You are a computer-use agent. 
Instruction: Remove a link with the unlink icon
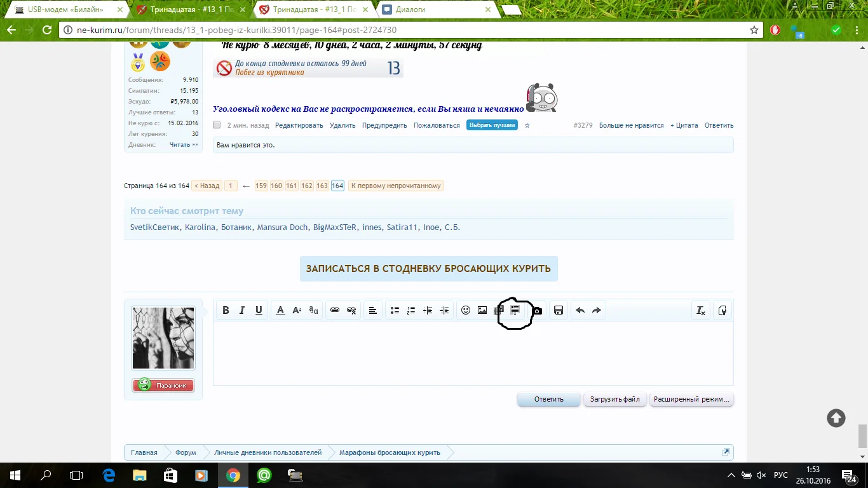353,310
